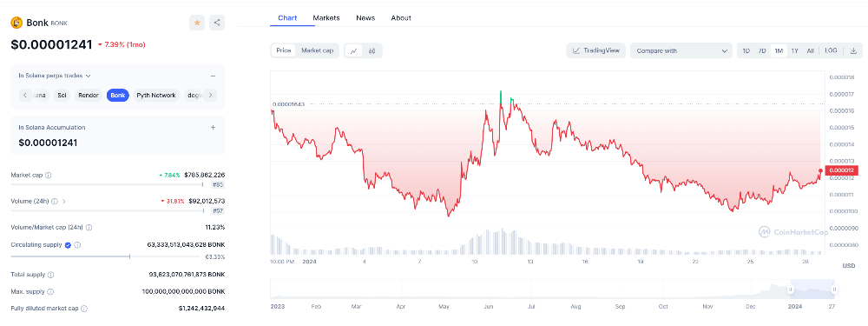The width and height of the screenshot is (868, 326).
Task: Star Bonk to add to watchlist
Action: 197,23
